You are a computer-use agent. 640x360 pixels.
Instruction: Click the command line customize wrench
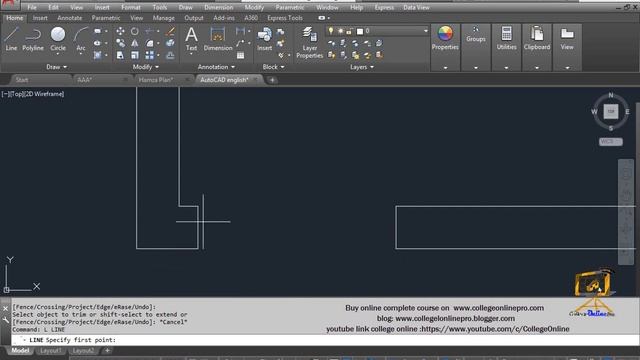[x=6, y=320]
